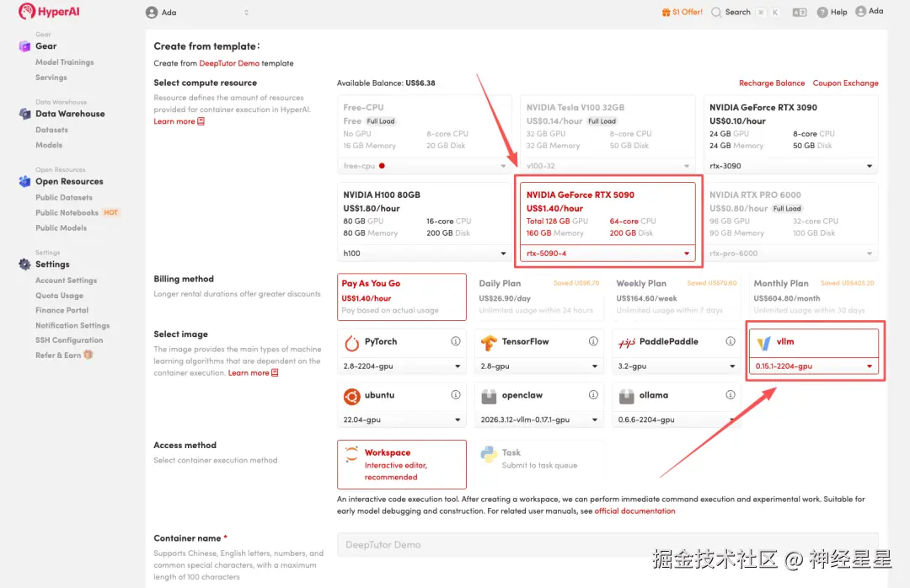Image resolution: width=910 pixels, height=588 pixels.
Task: Open vllm 0.15.1-2204-gpu version dropdown
Action: click(x=814, y=366)
